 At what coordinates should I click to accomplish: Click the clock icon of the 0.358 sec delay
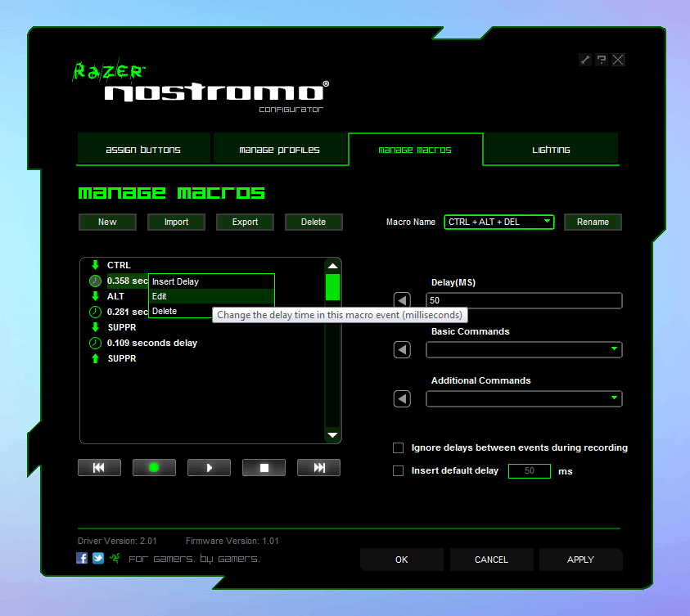tap(95, 281)
